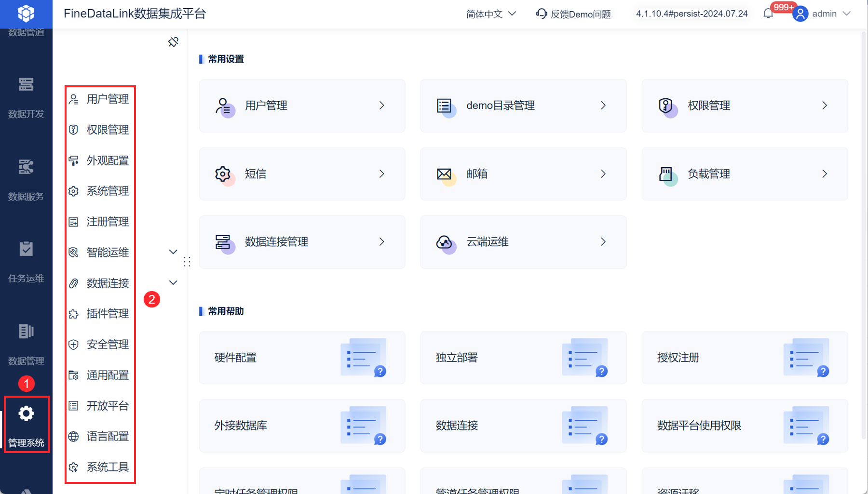Click the 用户管理 sidebar icon
This screenshot has width=868, height=494.
pos(73,99)
